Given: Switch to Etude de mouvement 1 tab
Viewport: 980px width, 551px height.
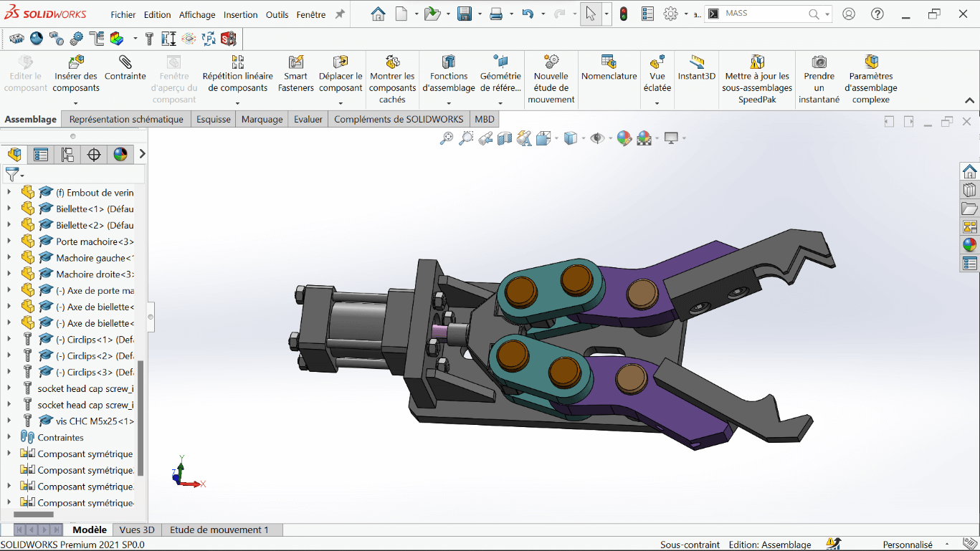Looking at the screenshot, I should coord(219,530).
